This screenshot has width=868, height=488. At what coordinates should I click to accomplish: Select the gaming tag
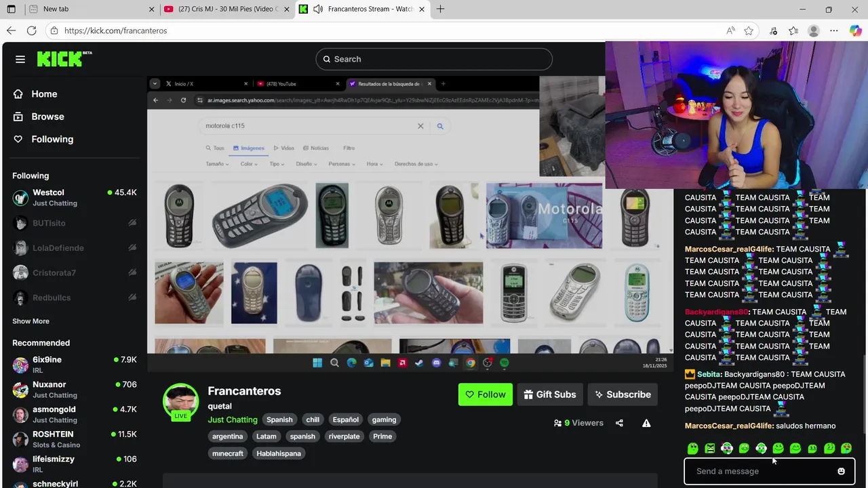click(x=384, y=420)
